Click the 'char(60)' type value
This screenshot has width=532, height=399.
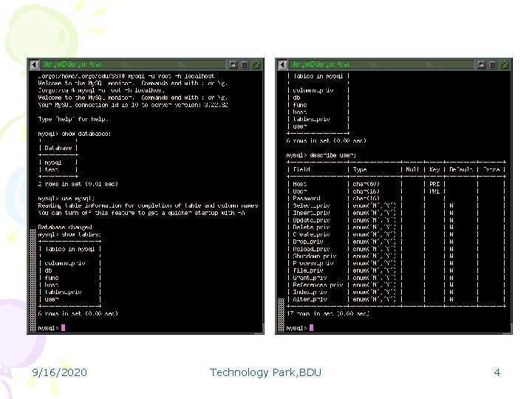366,184
